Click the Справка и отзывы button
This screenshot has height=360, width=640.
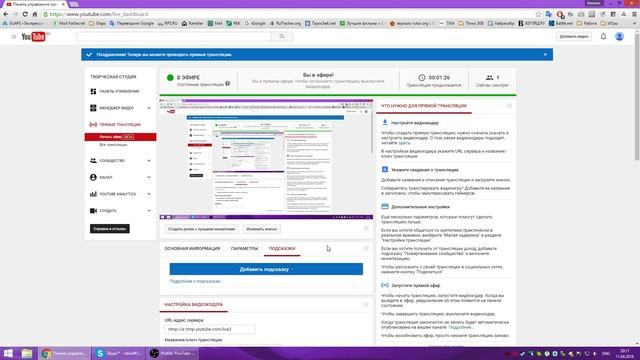[110, 229]
